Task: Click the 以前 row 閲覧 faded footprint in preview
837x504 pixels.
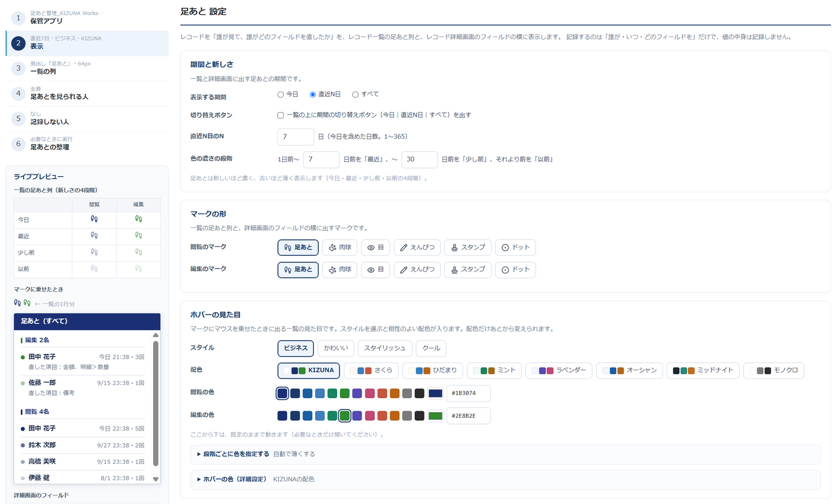Action: 94,269
